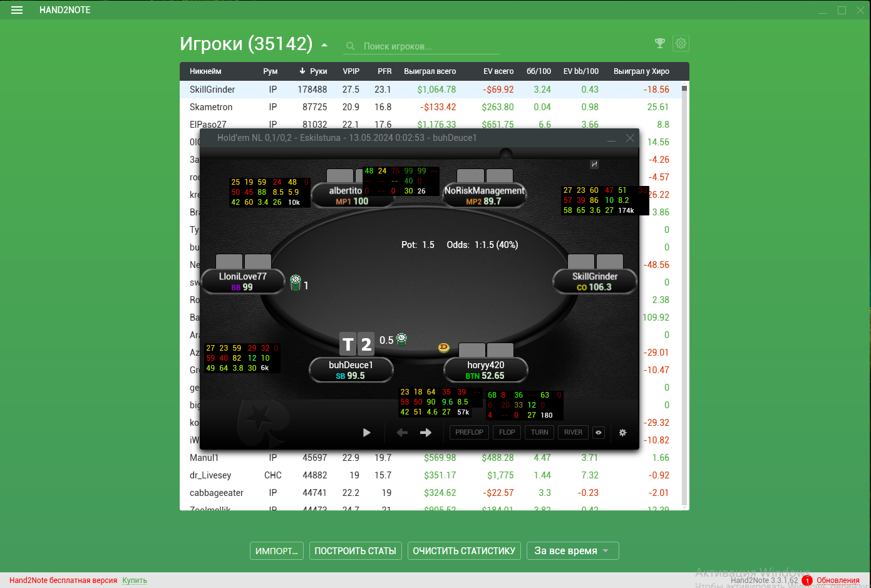
Task: Click albertito's HUD stats panel
Action: point(269,192)
